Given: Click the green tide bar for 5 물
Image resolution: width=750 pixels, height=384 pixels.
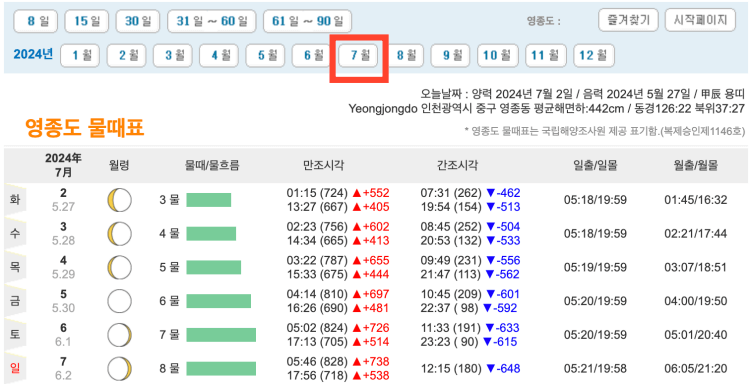Looking at the screenshot, I should tap(213, 267).
